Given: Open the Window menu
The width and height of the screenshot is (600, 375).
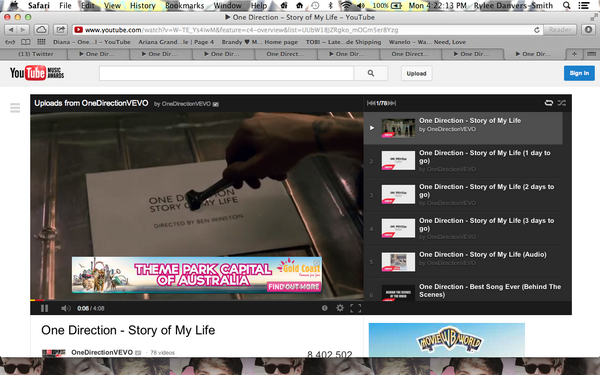Looking at the screenshot, I should point(227,5).
